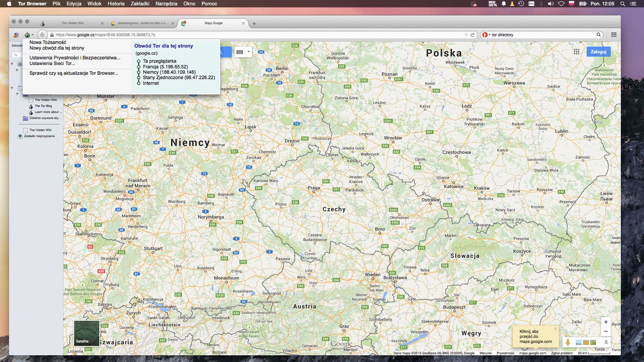
Task: Open a new tab with plus button
Action: click(x=254, y=24)
